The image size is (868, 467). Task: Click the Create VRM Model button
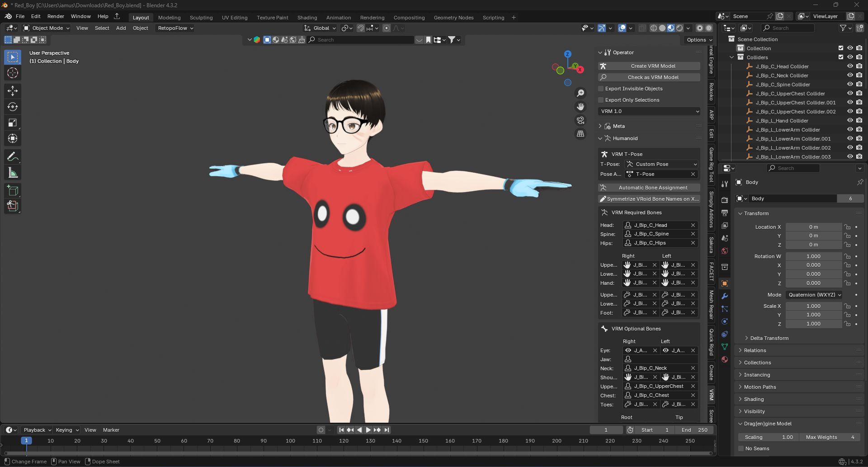[652, 66]
